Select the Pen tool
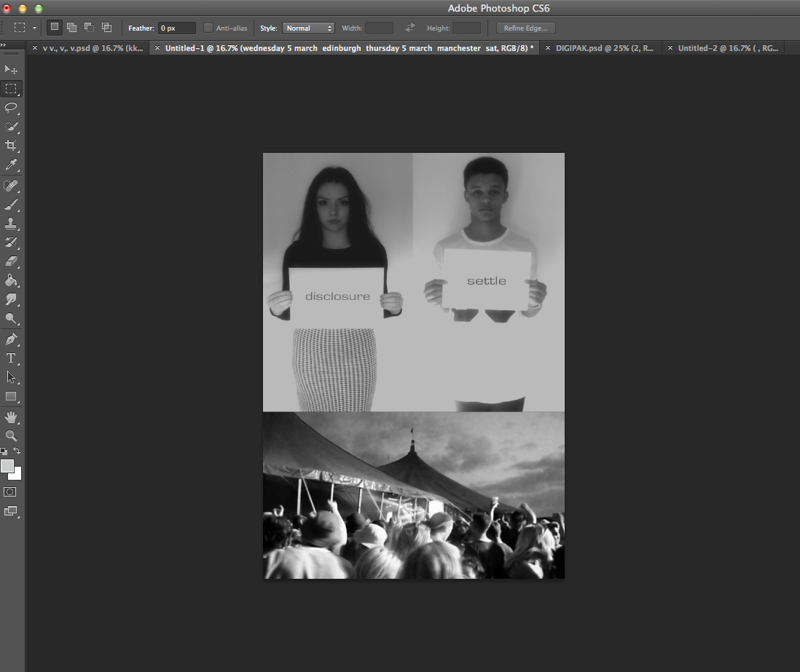Screen dimensions: 800x672 pyautogui.click(x=11, y=339)
